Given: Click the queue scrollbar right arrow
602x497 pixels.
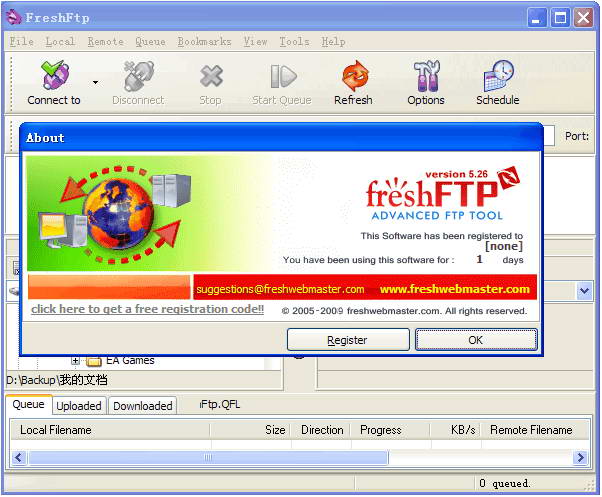Looking at the screenshot, I should click(580, 457).
